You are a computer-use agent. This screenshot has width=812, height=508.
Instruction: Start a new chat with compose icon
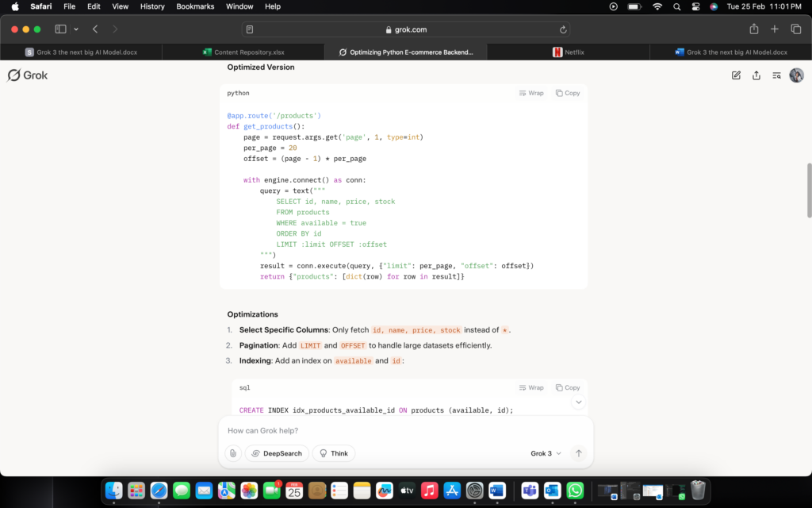coord(736,75)
